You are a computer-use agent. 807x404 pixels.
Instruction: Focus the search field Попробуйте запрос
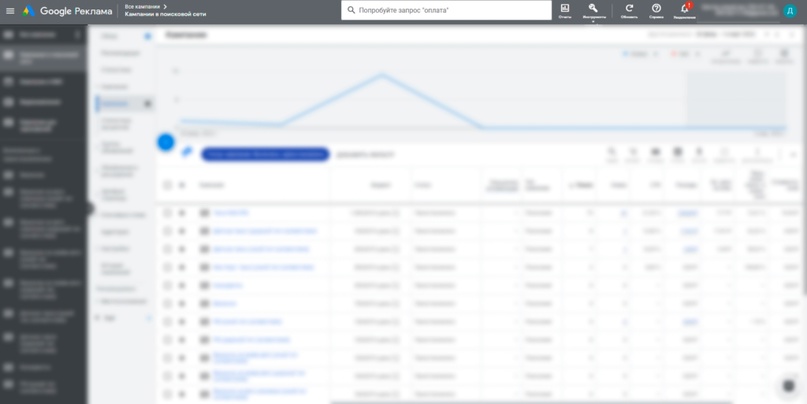446,10
